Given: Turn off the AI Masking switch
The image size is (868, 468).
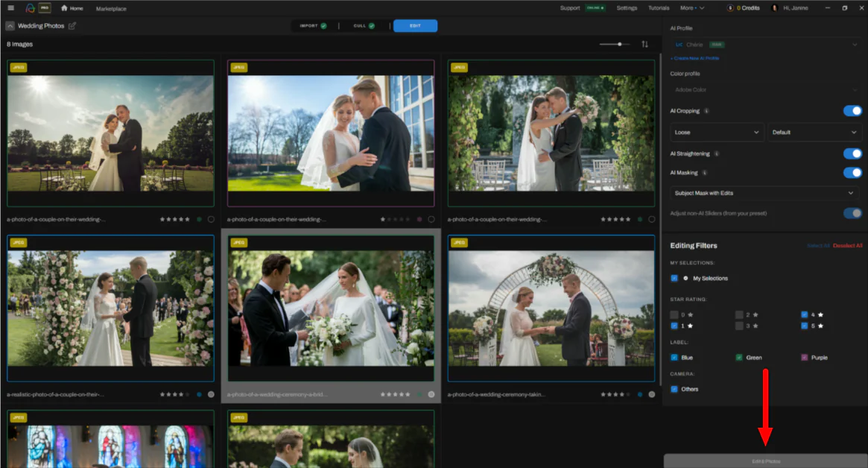Looking at the screenshot, I should (852, 173).
